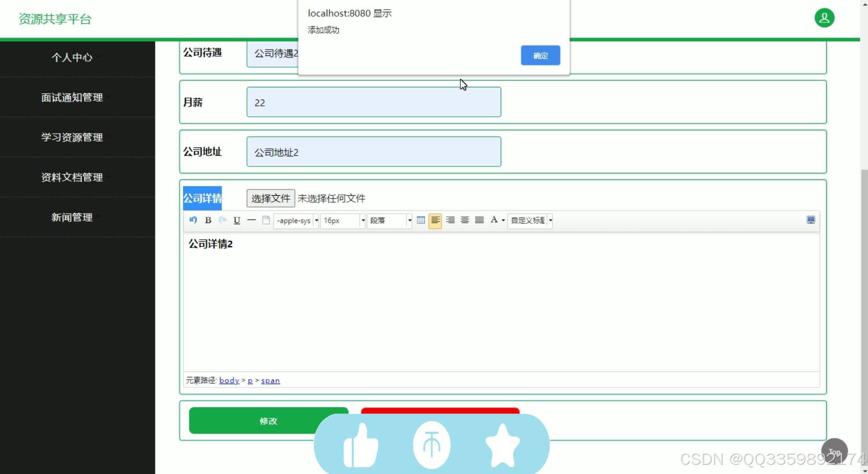
Task: Click the 月薪 input field
Action: click(x=374, y=102)
